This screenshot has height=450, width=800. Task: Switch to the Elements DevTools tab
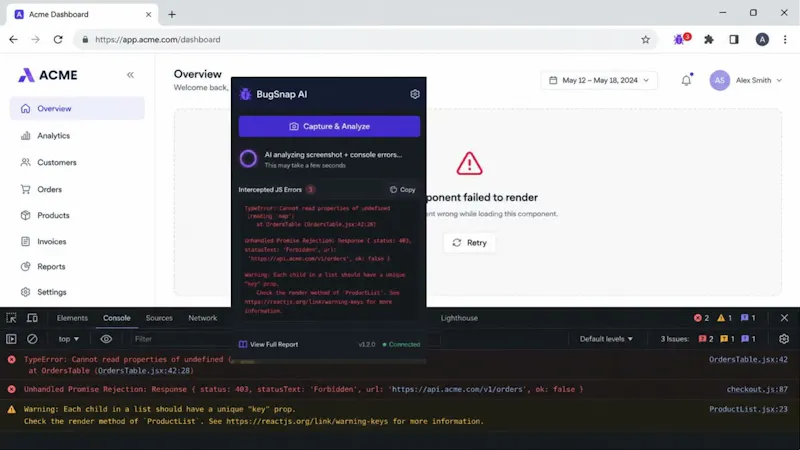[72, 318]
